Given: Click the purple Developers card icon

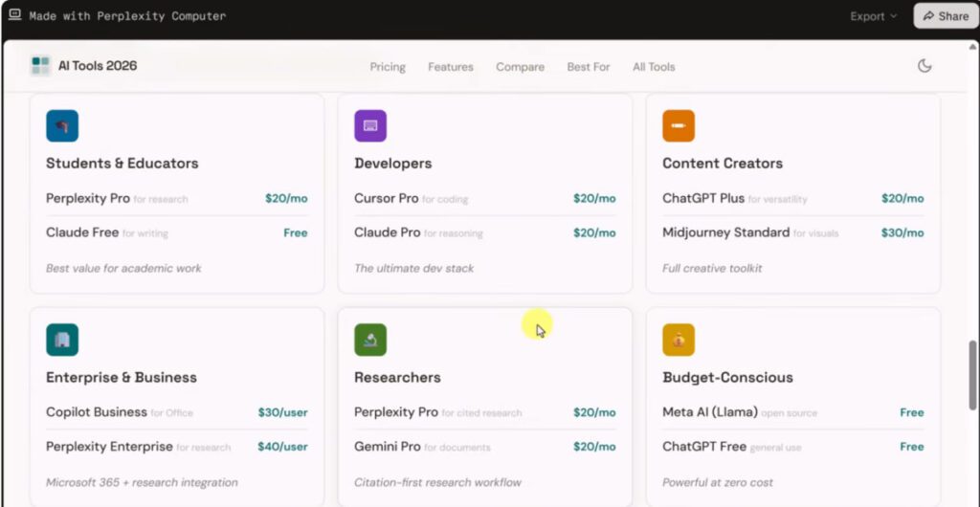Looking at the screenshot, I should 370,126.
